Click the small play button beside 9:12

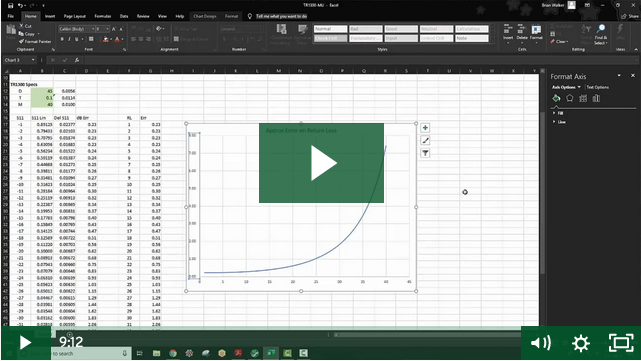click(x=25, y=343)
